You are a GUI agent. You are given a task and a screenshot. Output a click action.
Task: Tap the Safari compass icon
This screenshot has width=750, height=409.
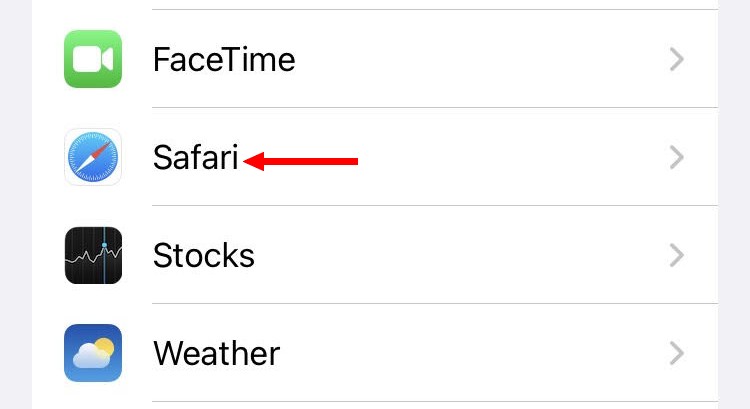tap(93, 157)
